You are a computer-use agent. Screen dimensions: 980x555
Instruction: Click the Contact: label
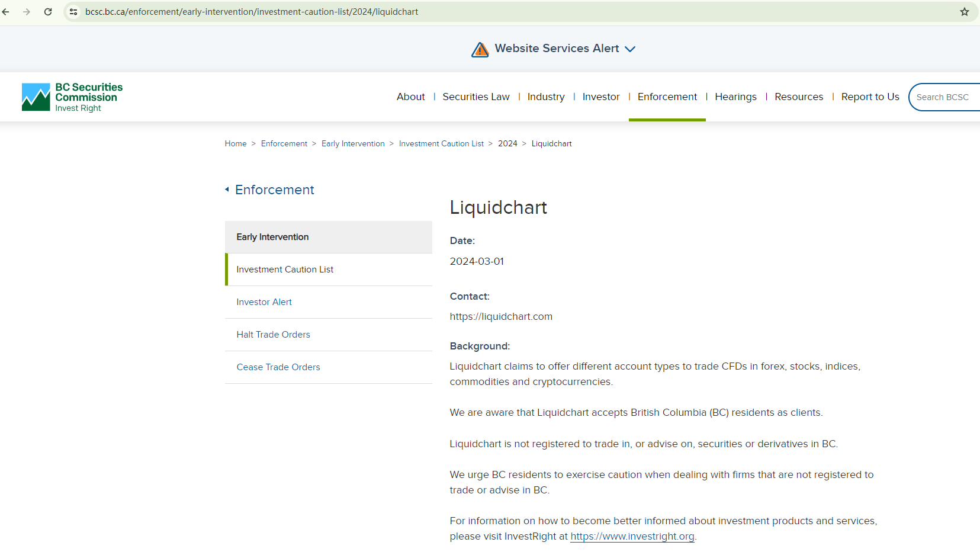pos(470,297)
